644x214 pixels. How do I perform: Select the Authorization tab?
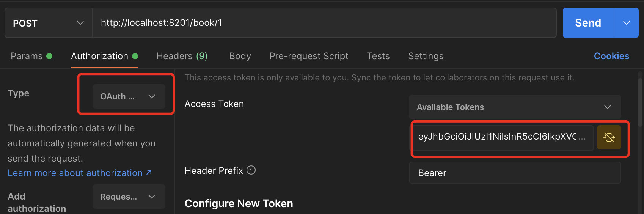pyautogui.click(x=104, y=56)
